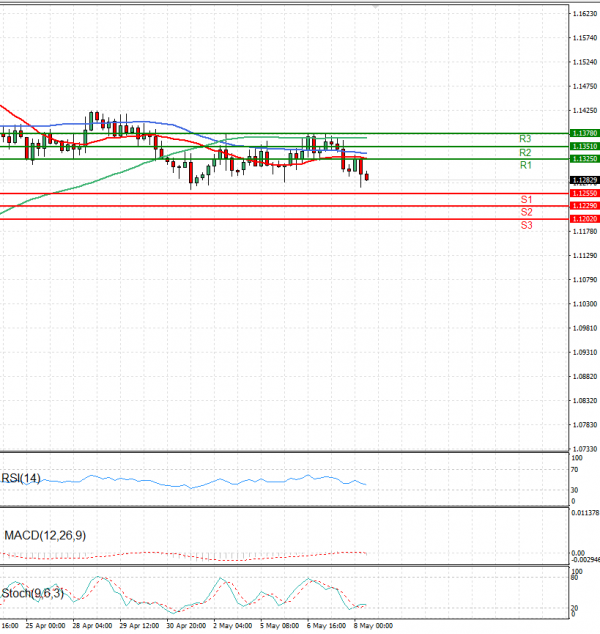The image size is (600, 634).
Task: Click the 25 Apr 00:00 time label
Action: point(45,626)
